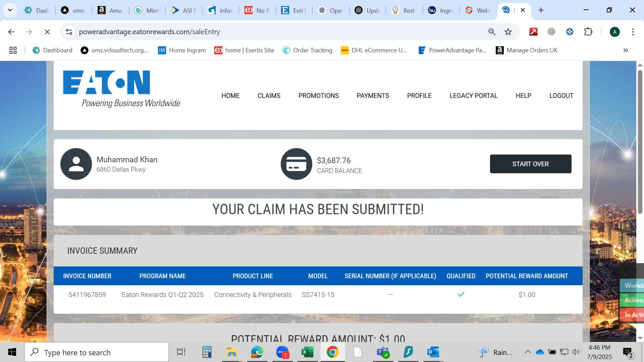
Task: Go to HOME in Eaton nav
Action: coord(230,96)
